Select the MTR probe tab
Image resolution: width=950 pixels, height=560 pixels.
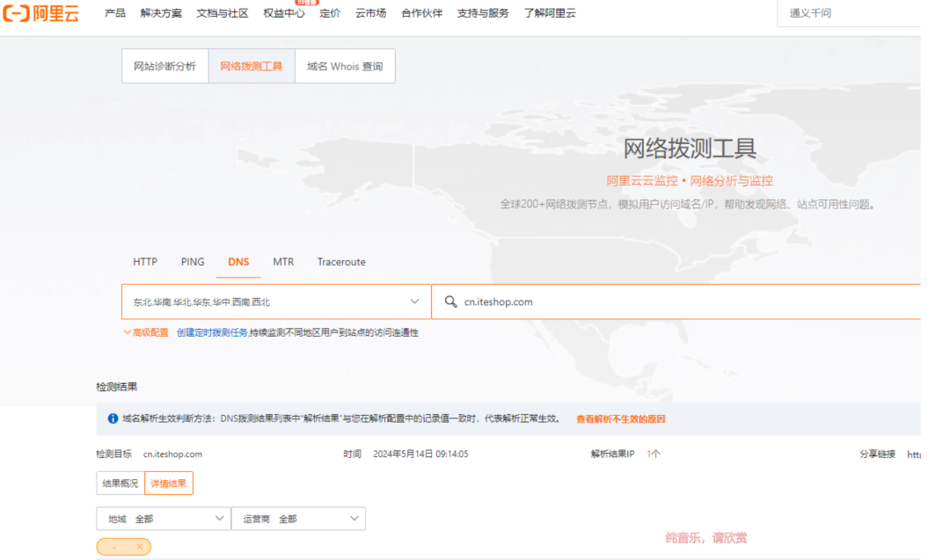click(x=283, y=262)
